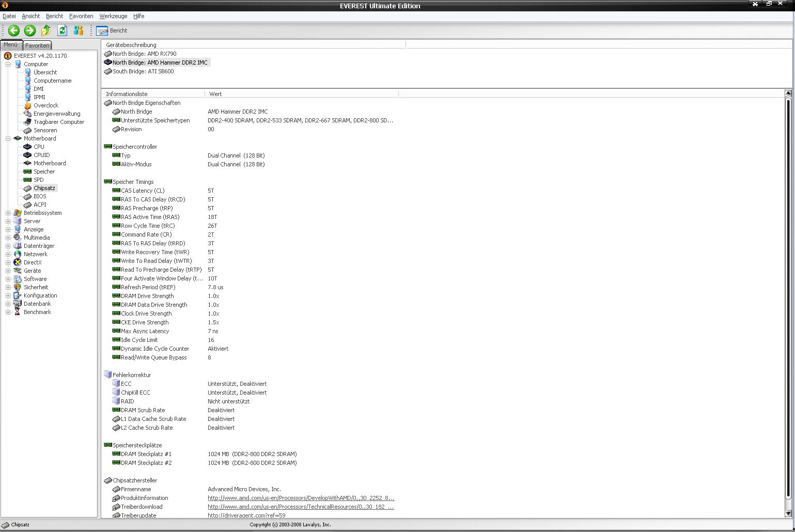
Task: Open the BIOS tree entry
Action: [40, 196]
